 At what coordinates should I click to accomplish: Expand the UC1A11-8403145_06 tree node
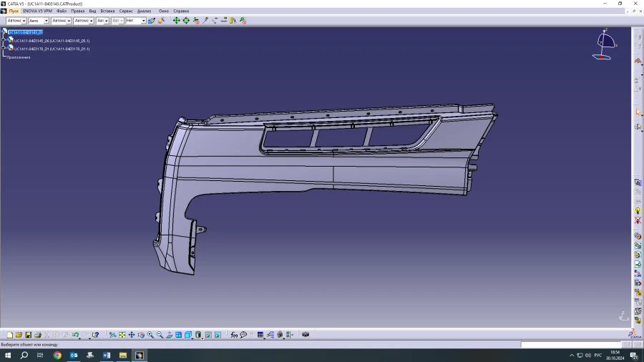(x=4, y=41)
